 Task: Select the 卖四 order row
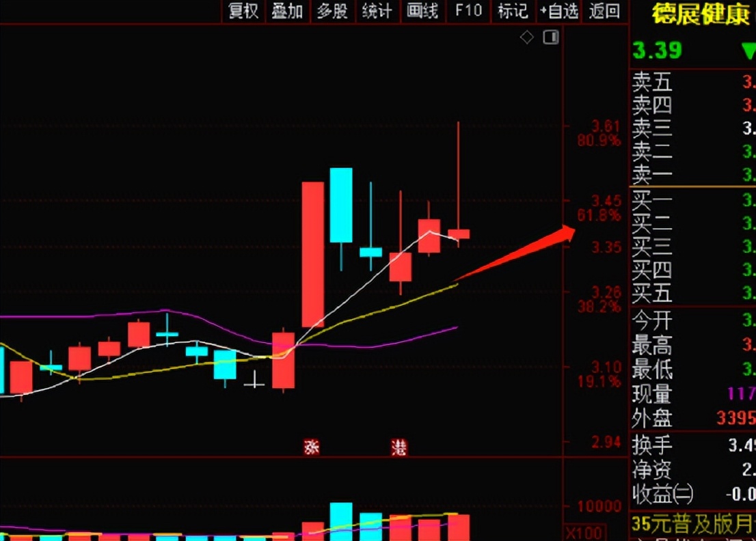click(693, 105)
